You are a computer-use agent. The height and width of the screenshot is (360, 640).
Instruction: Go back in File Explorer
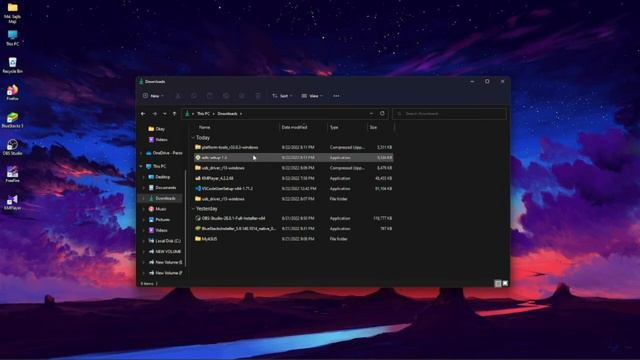[x=143, y=113]
